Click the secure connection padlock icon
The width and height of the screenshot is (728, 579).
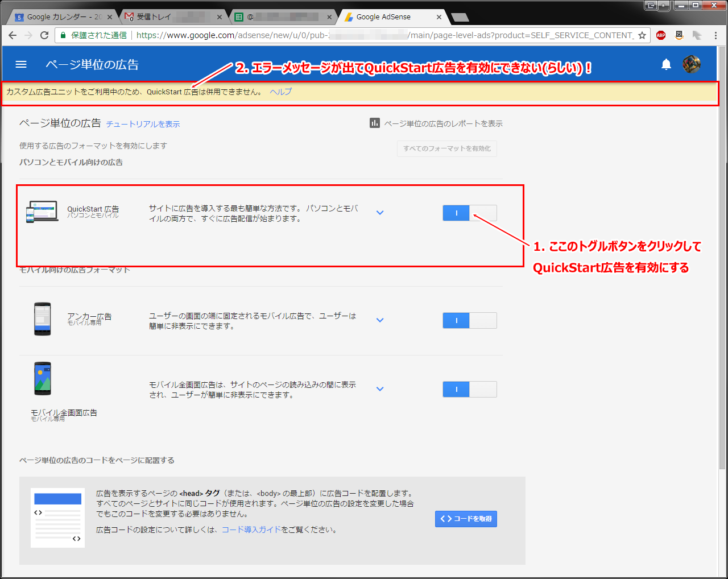click(63, 35)
